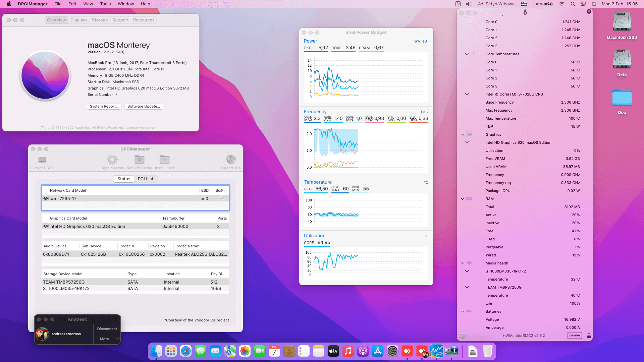Open Intel Power Gadget from the Dock
Image resolution: width=644 pixels, height=362 pixels.
pos(437,351)
